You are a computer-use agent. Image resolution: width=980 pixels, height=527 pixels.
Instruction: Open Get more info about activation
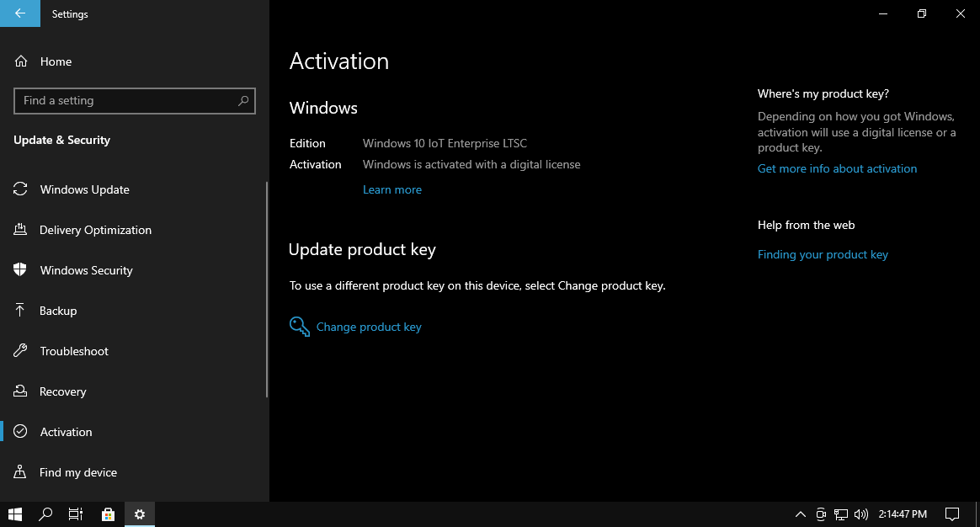(x=837, y=168)
